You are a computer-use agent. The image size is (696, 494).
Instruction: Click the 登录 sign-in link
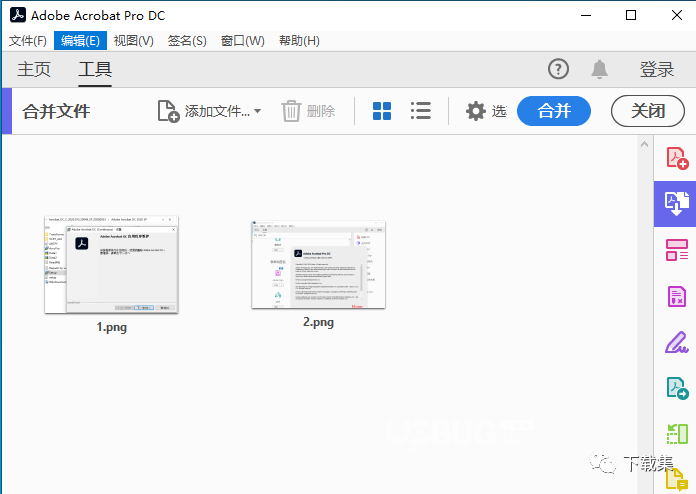click(x=656, y=69)
